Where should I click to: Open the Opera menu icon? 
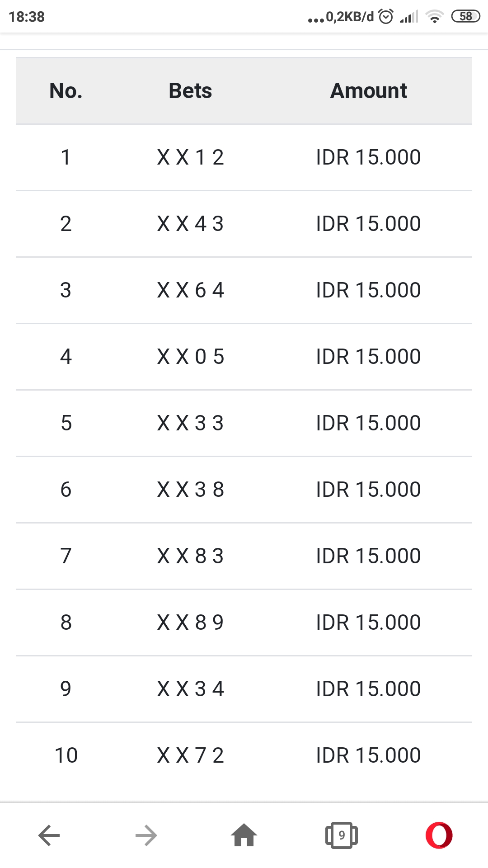pyautogui.click(x=439, y=835)
